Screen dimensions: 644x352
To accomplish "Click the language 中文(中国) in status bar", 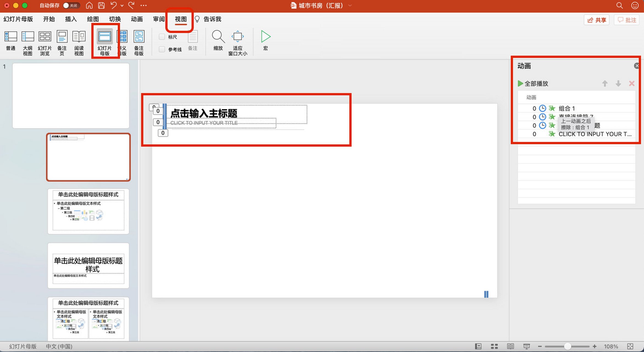I will (x=59, y=346).
